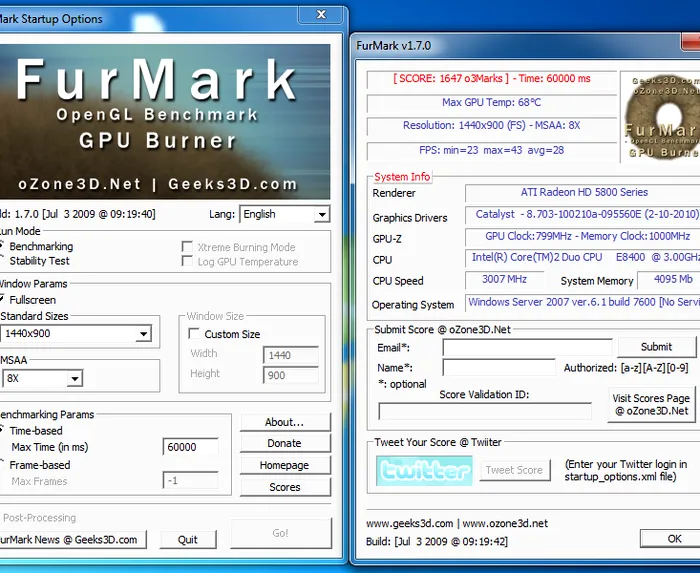The image size is (700, 573).
Task: Click the Height field showing 900
Action: pyautogui.click(x=291, y=375)
